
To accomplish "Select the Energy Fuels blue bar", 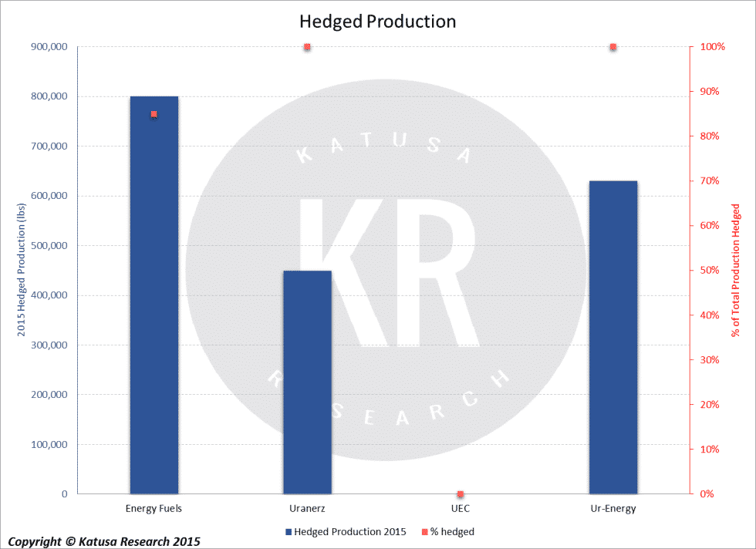I will click(x=154, y=295).
